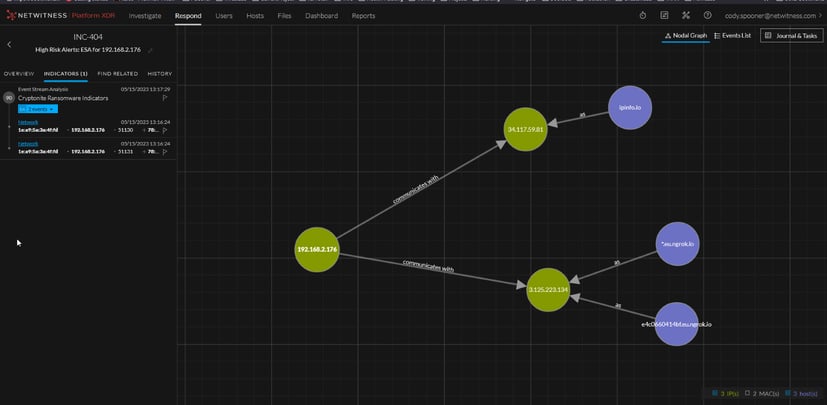Screen dimensions: 827x405
Task: Select the *.eu.ngrok.io host node
Action: 677,244
